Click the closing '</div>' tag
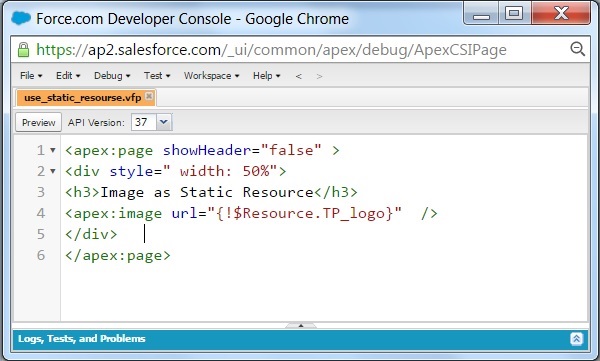Screen dimensions: 600x361 [91, 234]
